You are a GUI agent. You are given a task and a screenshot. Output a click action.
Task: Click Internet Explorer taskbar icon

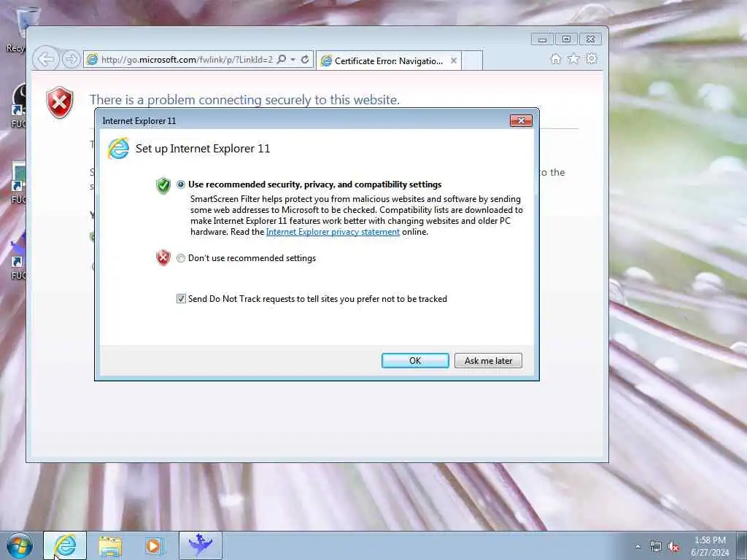pos(65,545)
